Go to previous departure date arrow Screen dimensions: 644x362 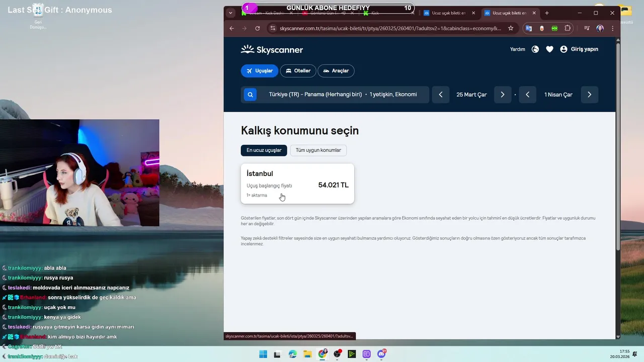tap(441, 95)
